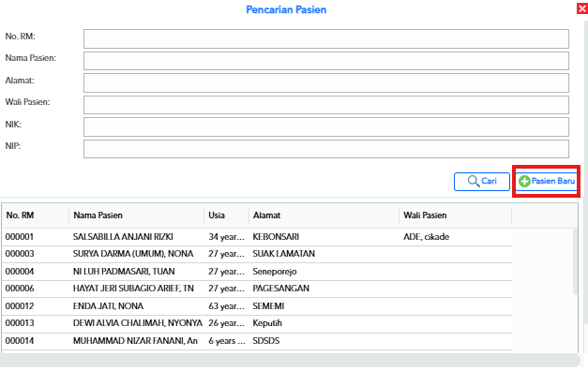Select MUHAMMAD NIZAR FANANI, An name
This screenshot has width=588, height=371.
(135, 341)
